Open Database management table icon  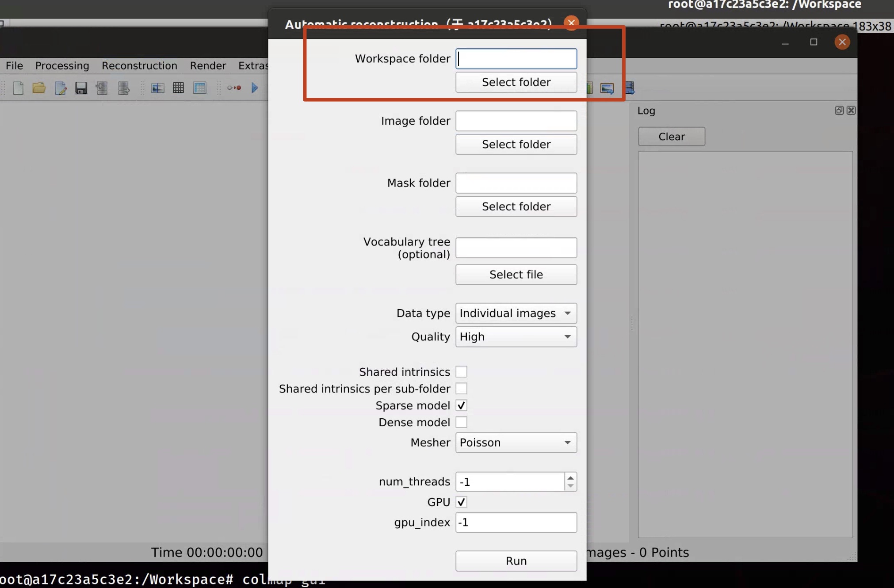tap(200, 88)
